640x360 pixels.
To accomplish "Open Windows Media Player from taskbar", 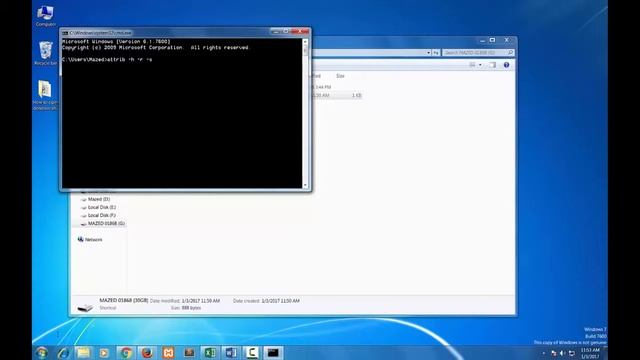I will coord(104,353).
